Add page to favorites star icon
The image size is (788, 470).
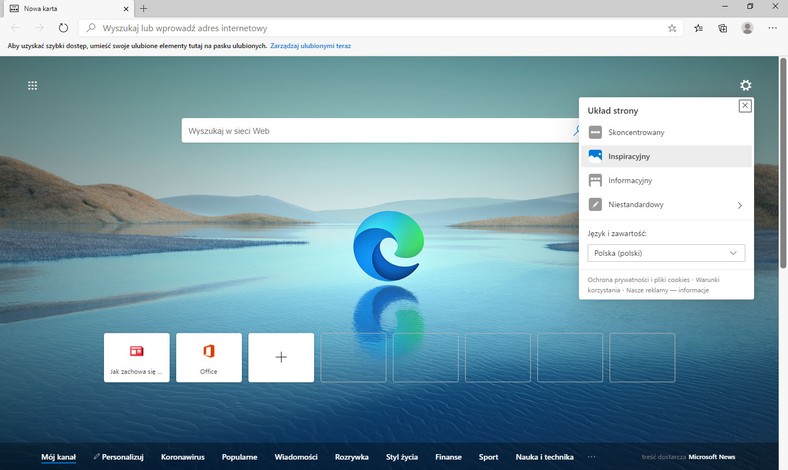672,28
